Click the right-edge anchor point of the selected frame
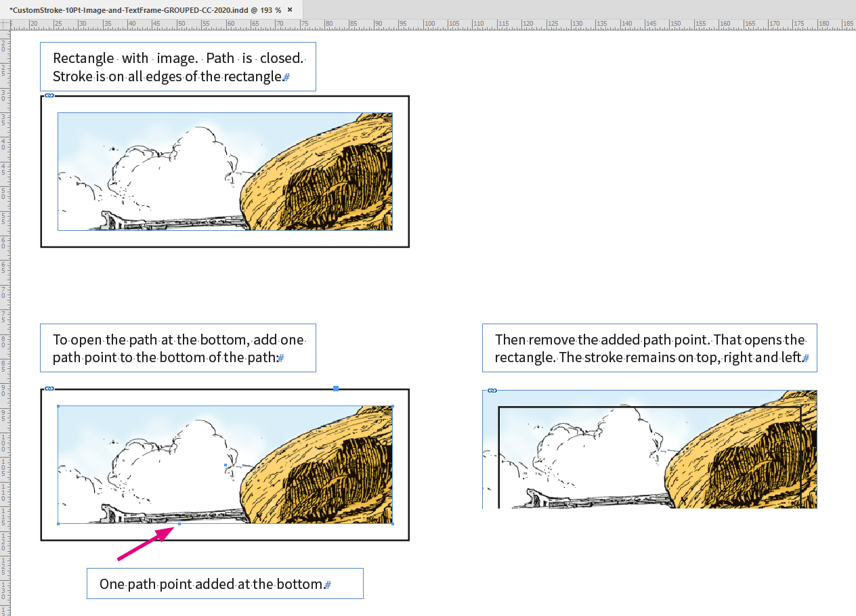Screen dimensions: 856x616 pyautogui.click(x=391, y=465)
